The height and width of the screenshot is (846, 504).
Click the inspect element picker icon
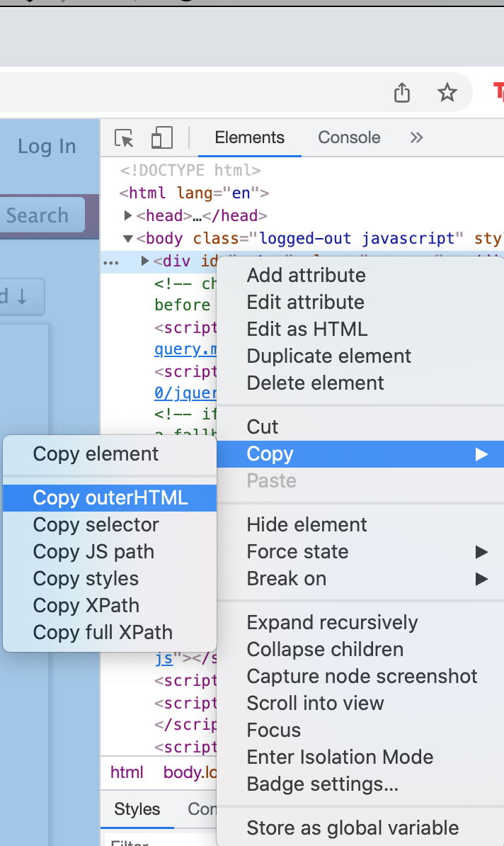point(125,138)
